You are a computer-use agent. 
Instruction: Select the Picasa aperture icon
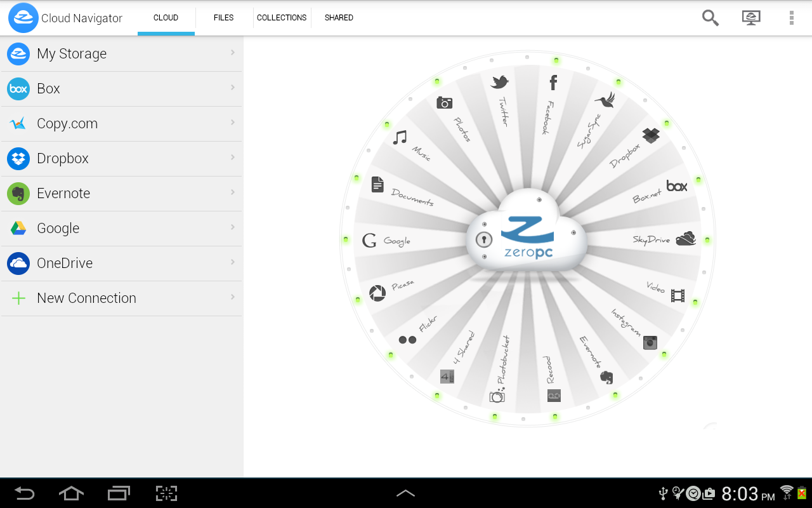coord(377,293)
